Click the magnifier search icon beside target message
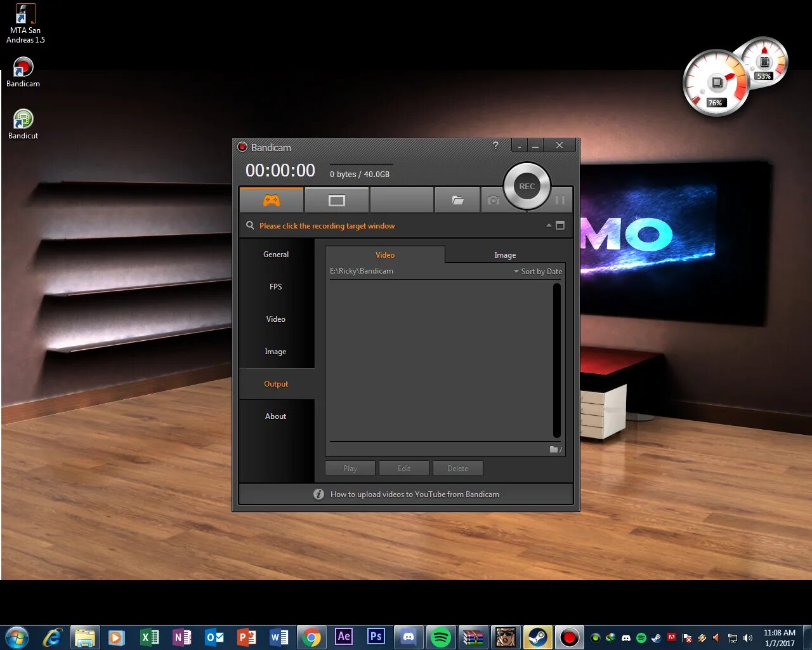 (251, 225)
